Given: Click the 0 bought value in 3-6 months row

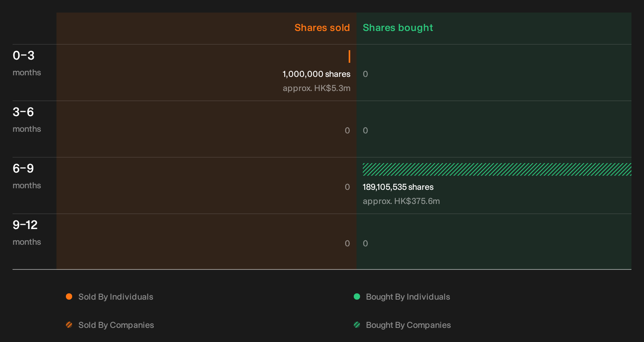Looking at the screenshot, I should 366,131.
